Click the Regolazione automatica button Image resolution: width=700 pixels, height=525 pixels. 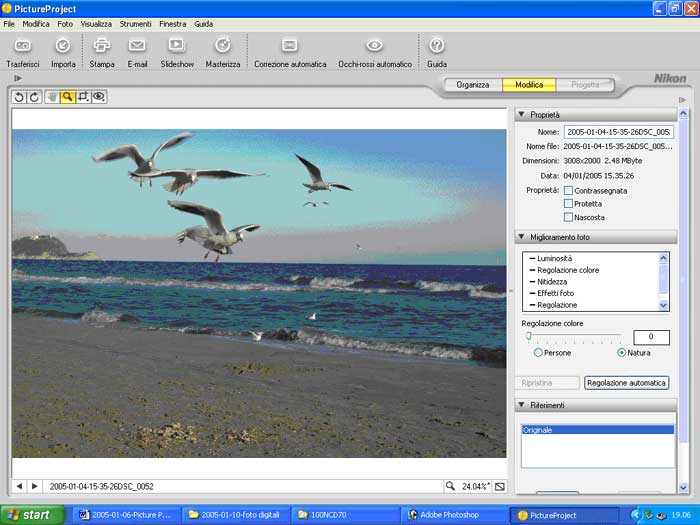pos(626,383)
